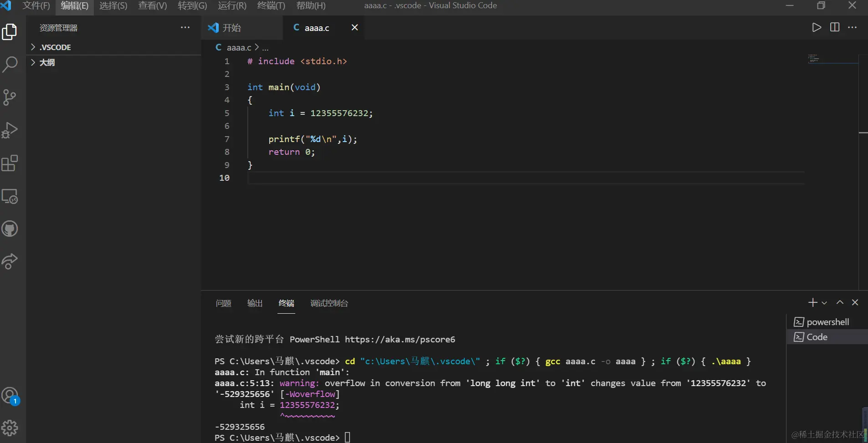Click the terminal input cursor at prompt
This screenshot has height=443, width=868.
(347, 438)
